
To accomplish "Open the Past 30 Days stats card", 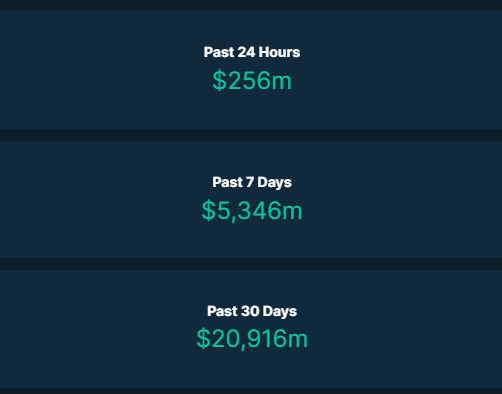I will click(251, 329).
